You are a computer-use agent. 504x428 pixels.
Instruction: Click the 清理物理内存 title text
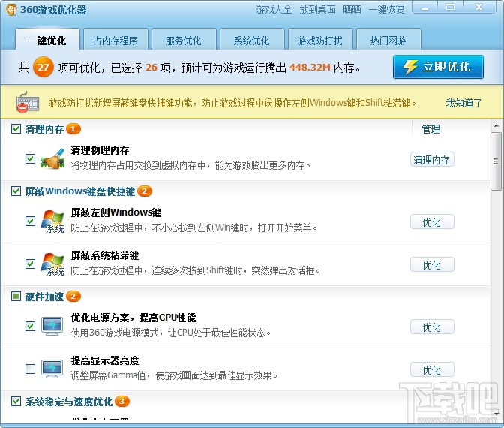point(100,150)
